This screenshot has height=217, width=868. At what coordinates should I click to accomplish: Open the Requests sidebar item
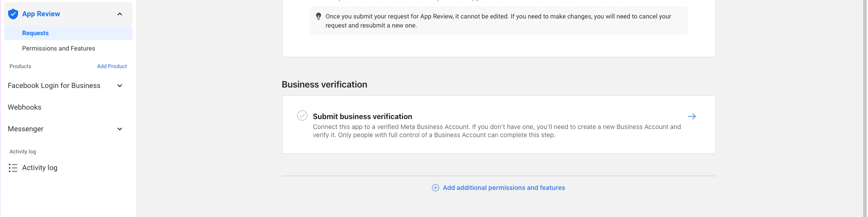tap(68, 33)
